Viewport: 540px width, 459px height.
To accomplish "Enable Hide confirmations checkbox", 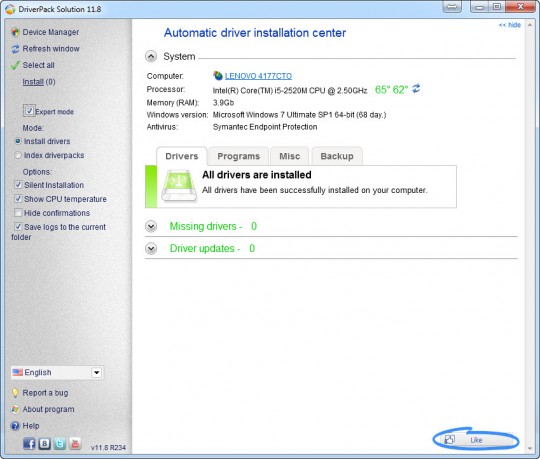I will [x=18, y=213].
